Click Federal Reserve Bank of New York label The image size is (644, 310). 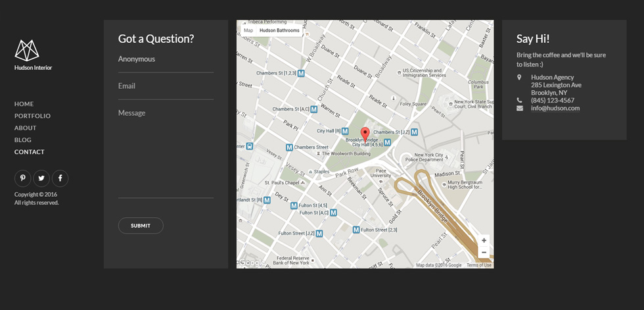pyautogui.click(x=291, y=260)
